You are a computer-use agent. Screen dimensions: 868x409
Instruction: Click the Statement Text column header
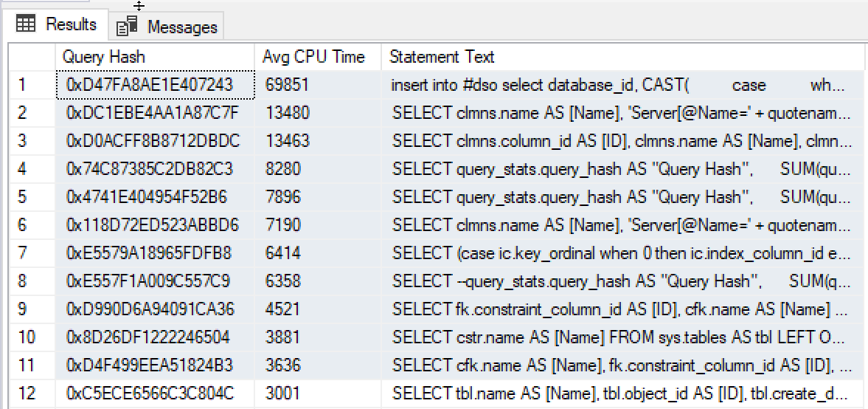(x=625, y=57)
